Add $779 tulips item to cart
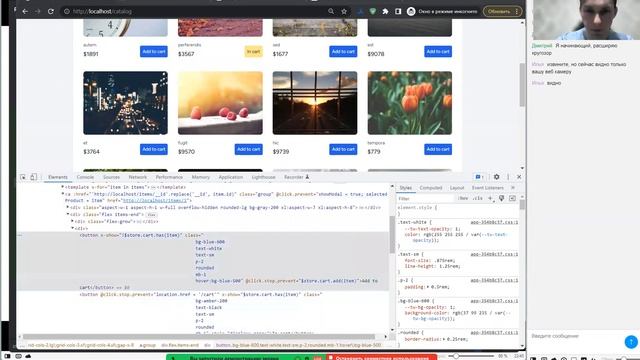 pos(438,149)
